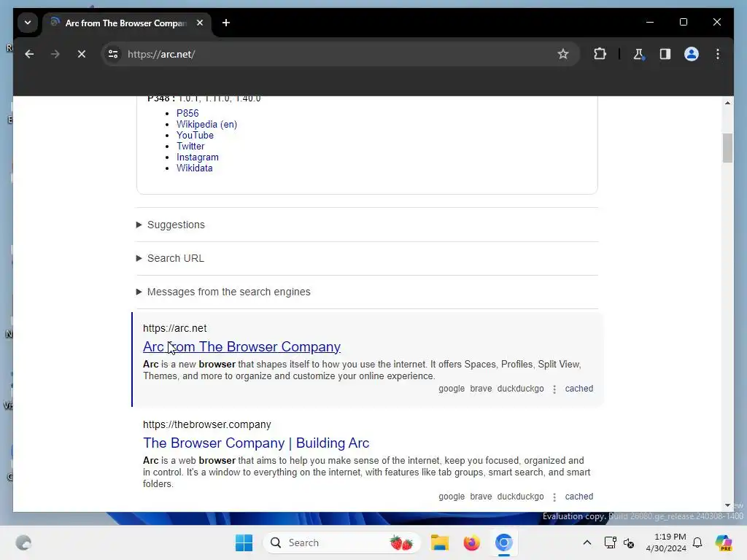The image size is (747, 560).
Task: Toggle the browser side panel
Action: click(665, 54)
